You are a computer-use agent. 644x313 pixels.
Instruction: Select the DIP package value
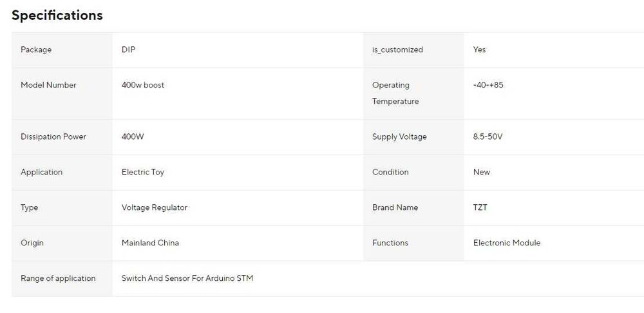tap(128, 50)
